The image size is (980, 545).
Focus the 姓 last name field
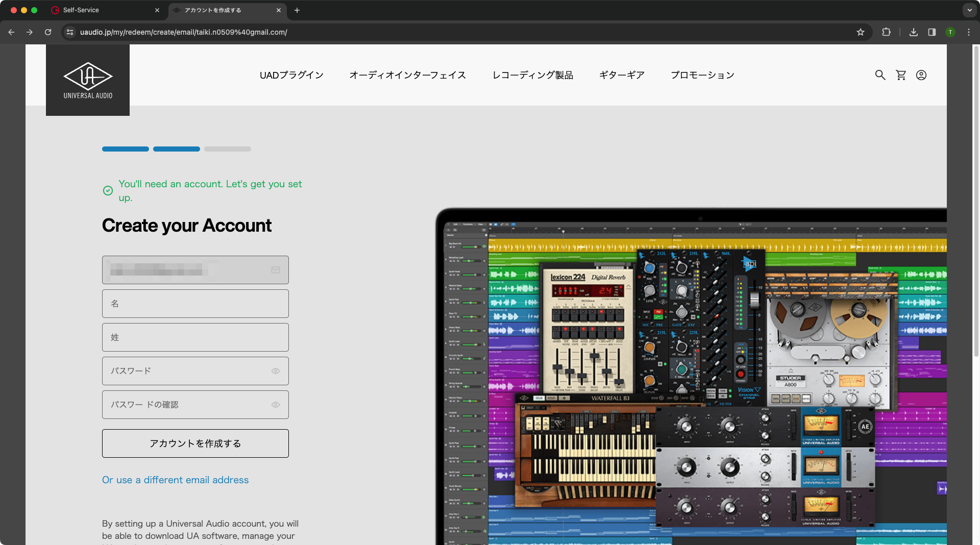(195, 337)
